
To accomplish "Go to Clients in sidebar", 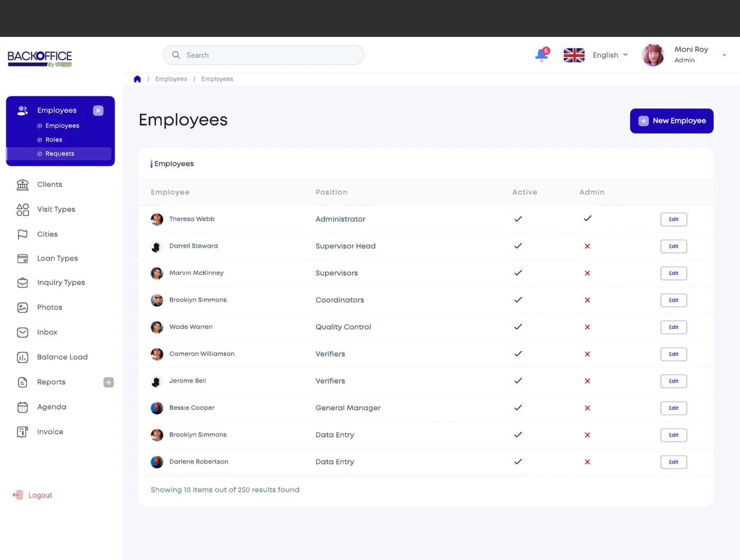I will tap(50, 185).
